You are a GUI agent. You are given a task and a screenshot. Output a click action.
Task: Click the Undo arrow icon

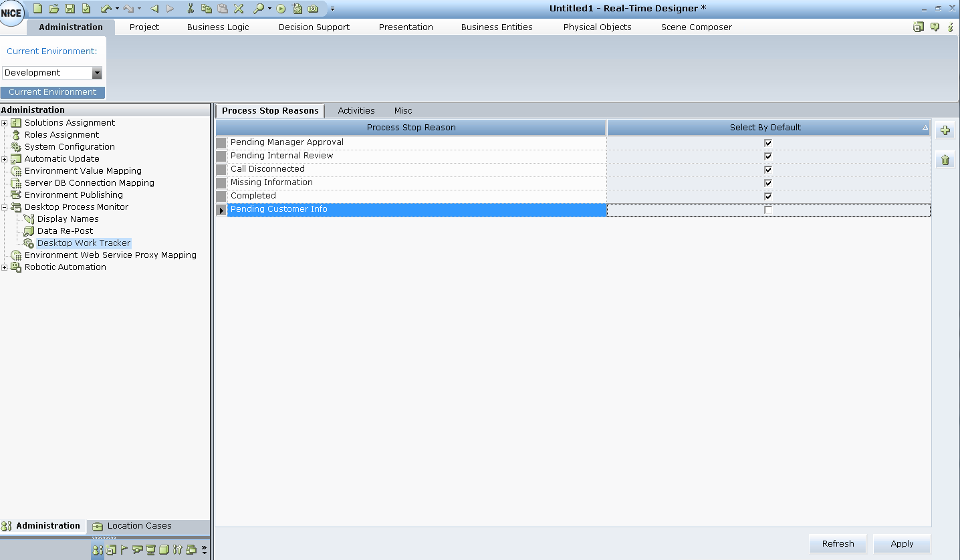[x=106, y=9]
